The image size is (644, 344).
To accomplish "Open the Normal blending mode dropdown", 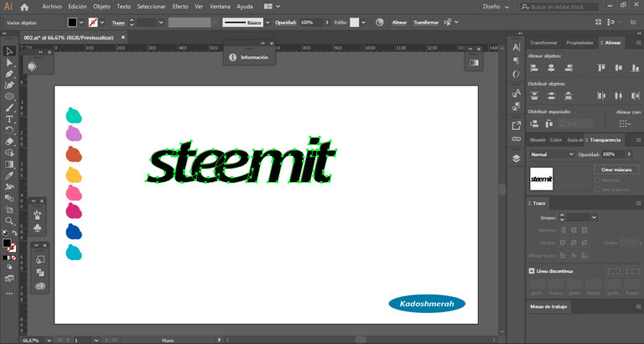I will (552, 154).
